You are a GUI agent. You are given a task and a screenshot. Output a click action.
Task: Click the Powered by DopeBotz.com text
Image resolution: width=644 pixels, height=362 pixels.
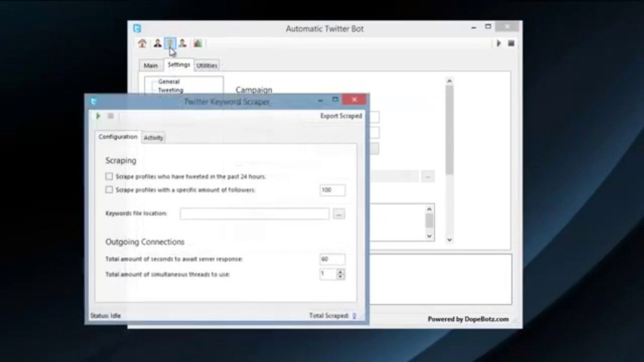click(468, 319)
